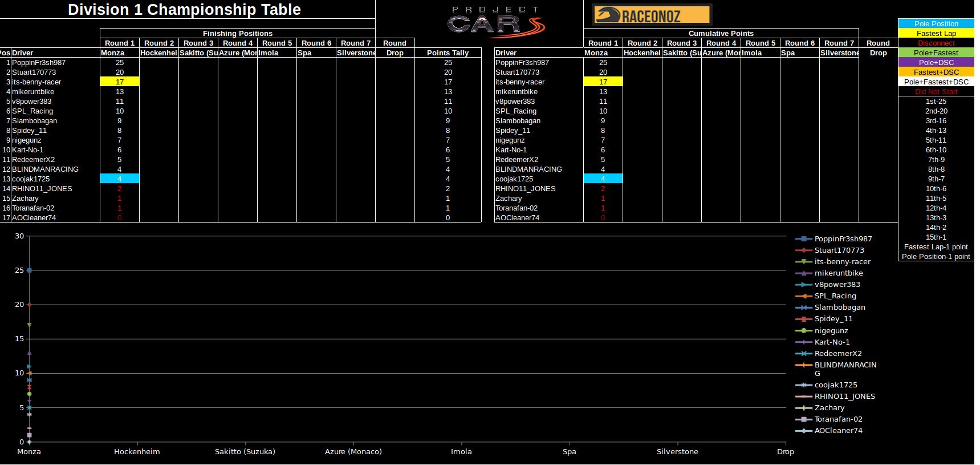Image resolution: width=980 pixels, height=465 pixels.
Task: Click Spidey_11 entry in chart legend
Action: (824, 318)
